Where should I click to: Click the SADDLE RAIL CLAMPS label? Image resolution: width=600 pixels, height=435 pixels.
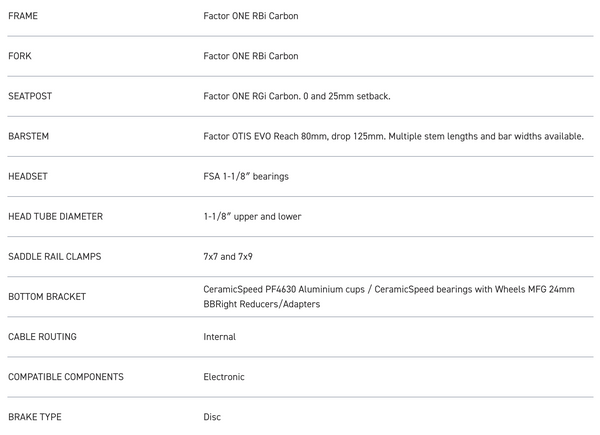pos(54,256)
